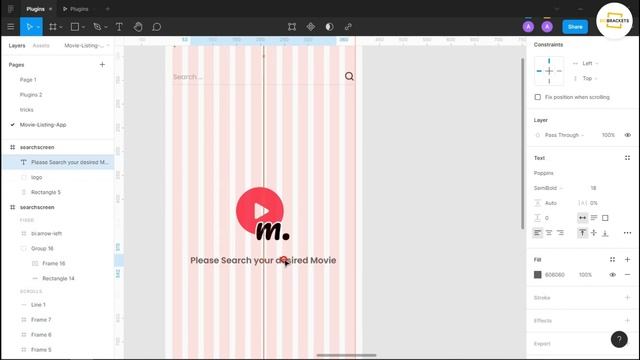The height and width of the screenshot is (360, 640).
Task: Open Movie-Listing page selector dropdown
Action: click(x=87, y=45)
